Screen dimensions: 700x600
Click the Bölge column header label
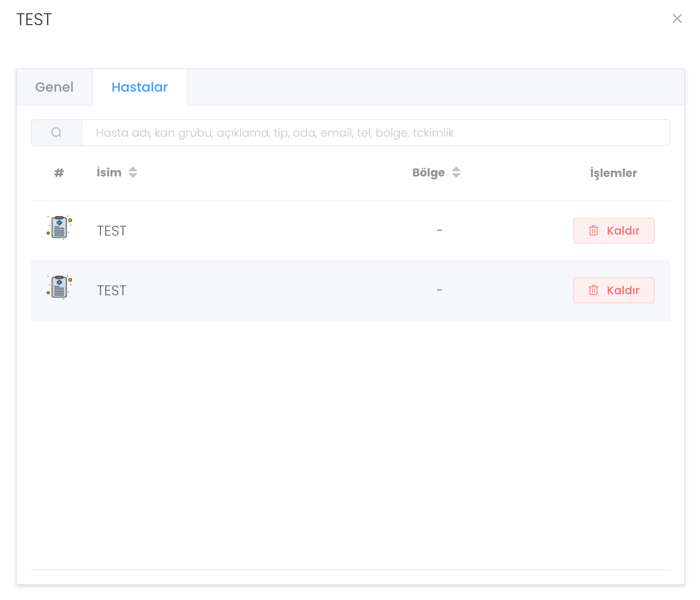[x=428, y=173]
